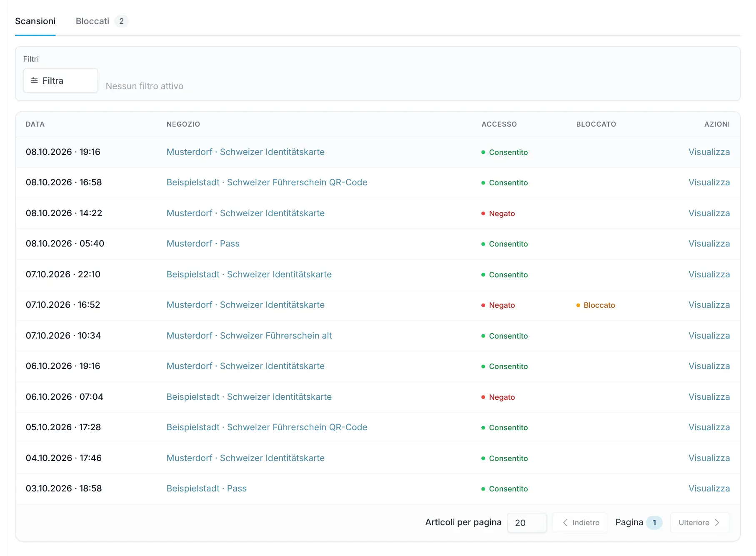Image resolution: width=756 pixels, height=556 pixels.
Task: Open the 07.10.2026 22:10 Beispielstadt Identitätskarte link
Action: (x=249, y=274)
